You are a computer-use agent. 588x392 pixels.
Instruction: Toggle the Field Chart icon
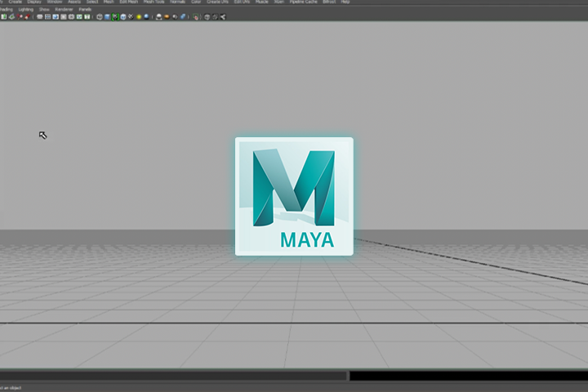tap(71, 17)
